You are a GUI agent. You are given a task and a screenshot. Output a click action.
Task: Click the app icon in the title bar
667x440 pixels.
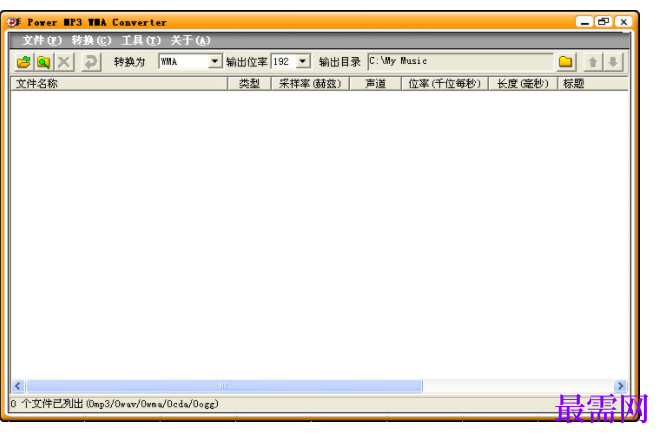tap(14, 22)
